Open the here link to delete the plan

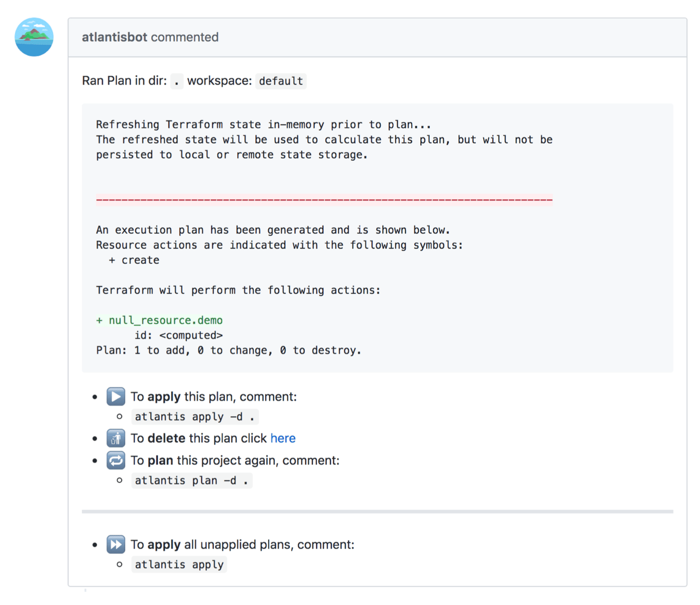(x=283, y=438)
